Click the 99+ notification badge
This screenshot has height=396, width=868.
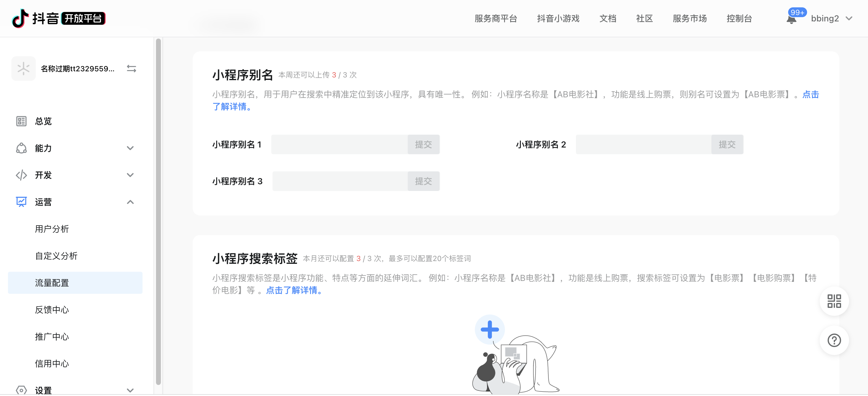(x=797, y=13)
